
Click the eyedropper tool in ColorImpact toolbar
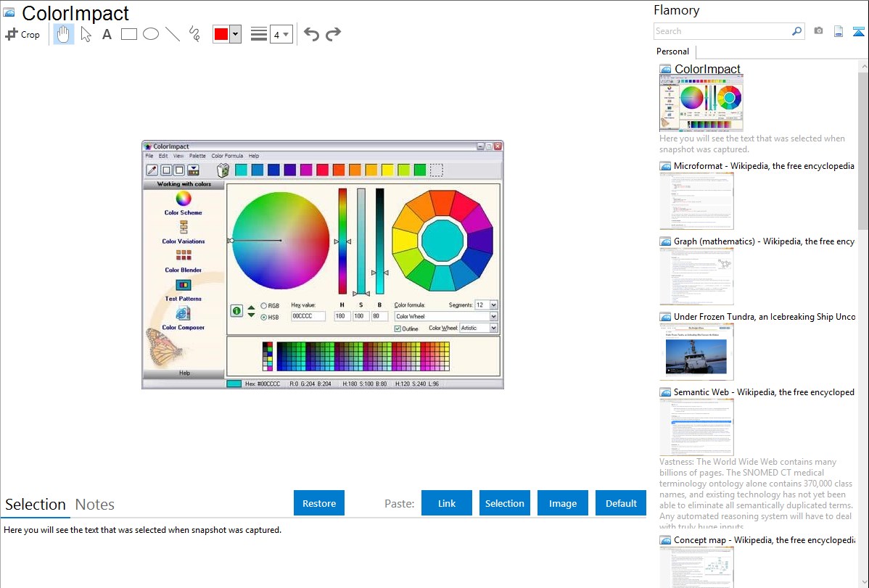pos(152,170)
